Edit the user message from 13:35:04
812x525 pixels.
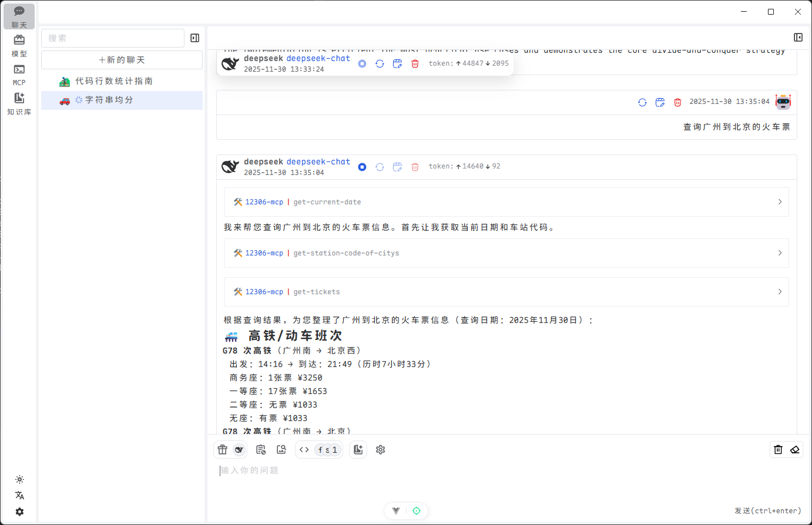[660, 102]
